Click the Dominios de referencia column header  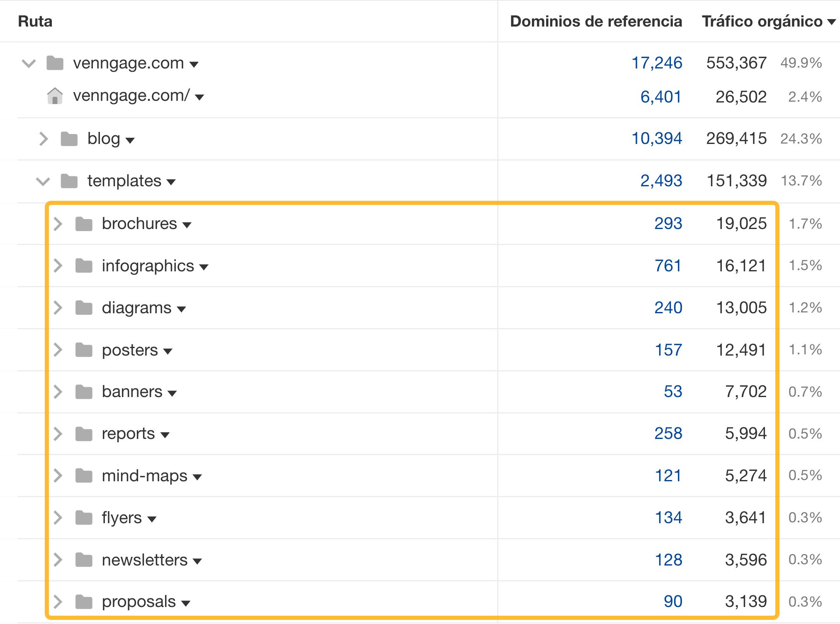point(596,21)
